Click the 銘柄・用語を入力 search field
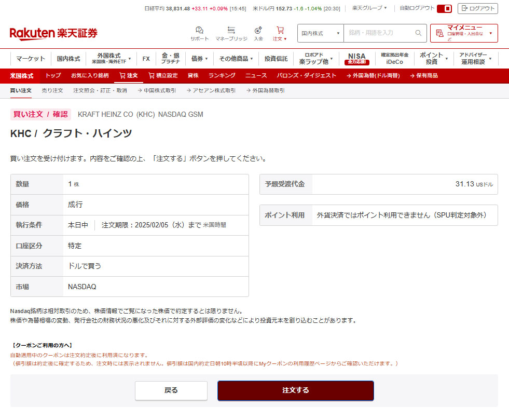Viewport: 509px width, 420px height. 379,33
